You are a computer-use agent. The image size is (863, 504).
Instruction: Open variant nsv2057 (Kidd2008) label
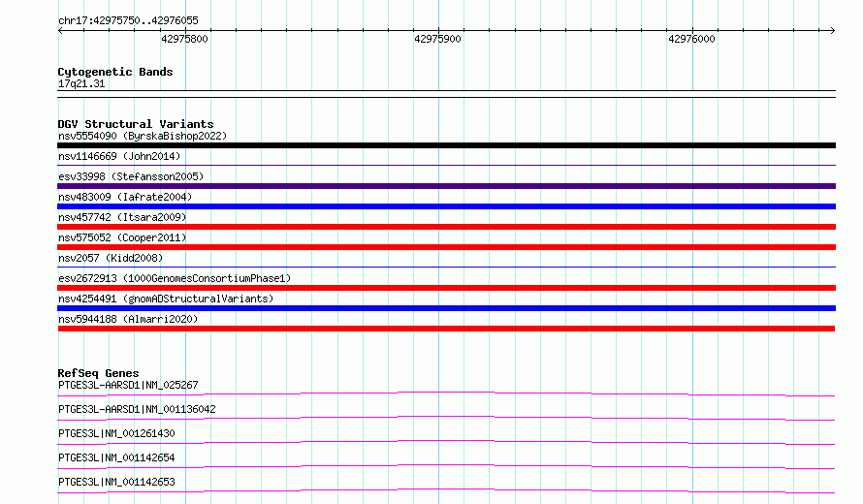[x=111, y=258]
